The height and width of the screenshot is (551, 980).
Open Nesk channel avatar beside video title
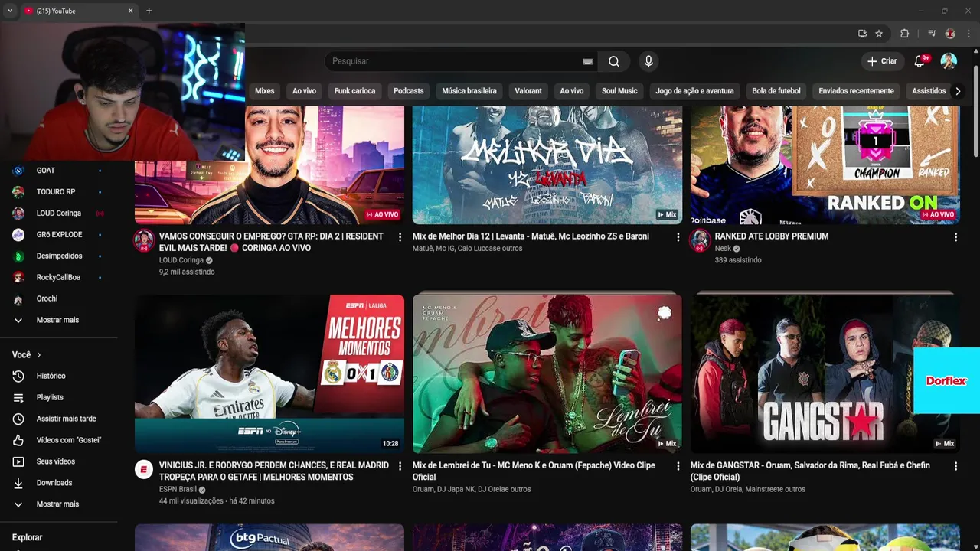click(x=700, y=240)
